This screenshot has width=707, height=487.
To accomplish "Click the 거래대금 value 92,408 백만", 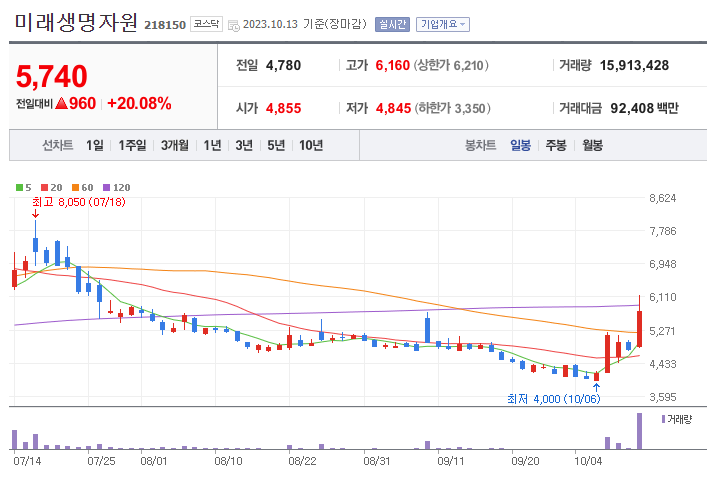I will pos(644,108).
